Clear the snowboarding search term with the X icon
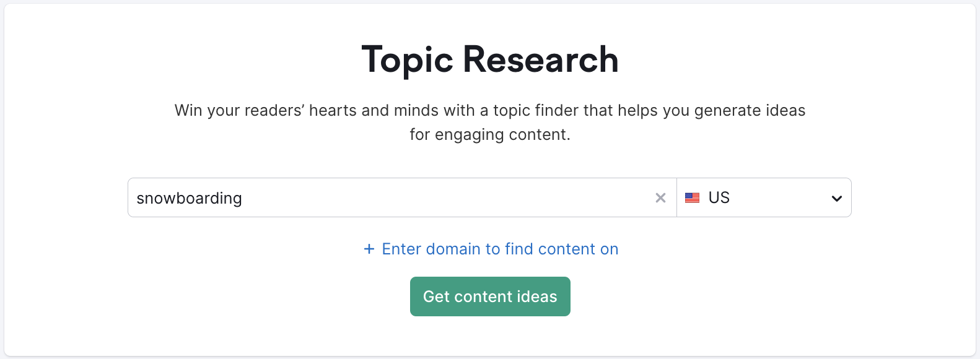 pyautogui.click(x=660, y=197)
